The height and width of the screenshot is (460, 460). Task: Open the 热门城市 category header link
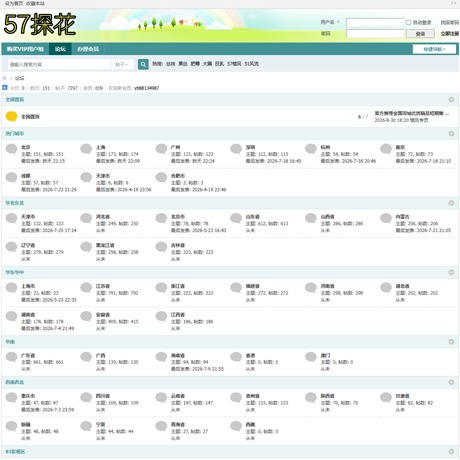tap(15, 133)
